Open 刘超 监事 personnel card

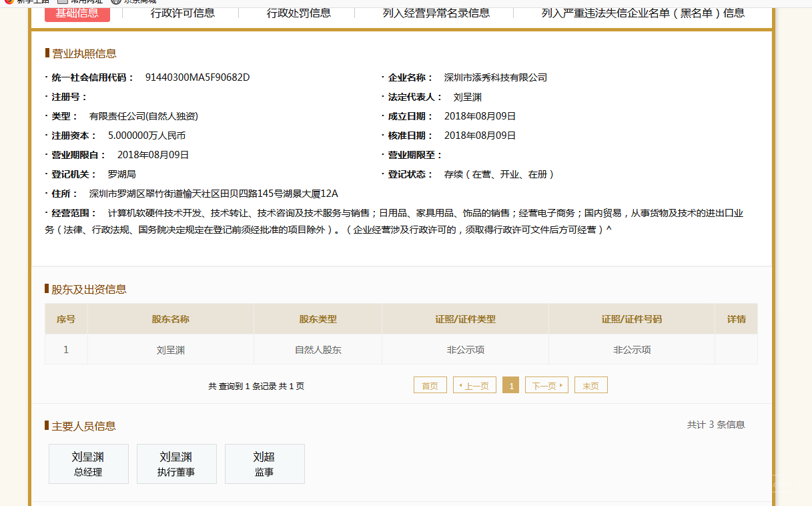tap(265, 464)
